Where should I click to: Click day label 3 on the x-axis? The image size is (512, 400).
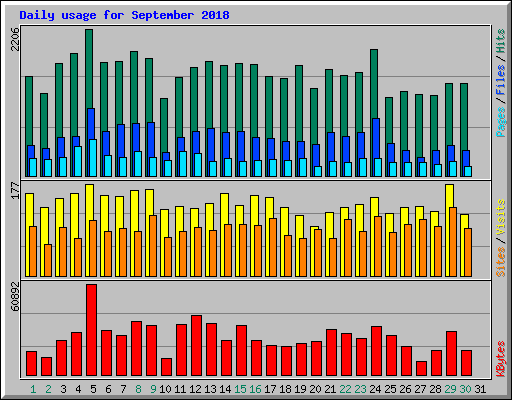[x=63, y=389]
